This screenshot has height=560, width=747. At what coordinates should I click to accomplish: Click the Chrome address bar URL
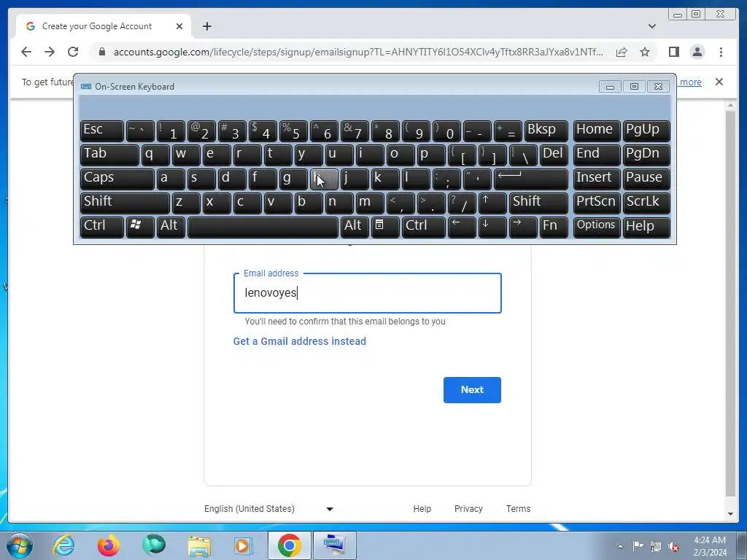tap(358, 52)
